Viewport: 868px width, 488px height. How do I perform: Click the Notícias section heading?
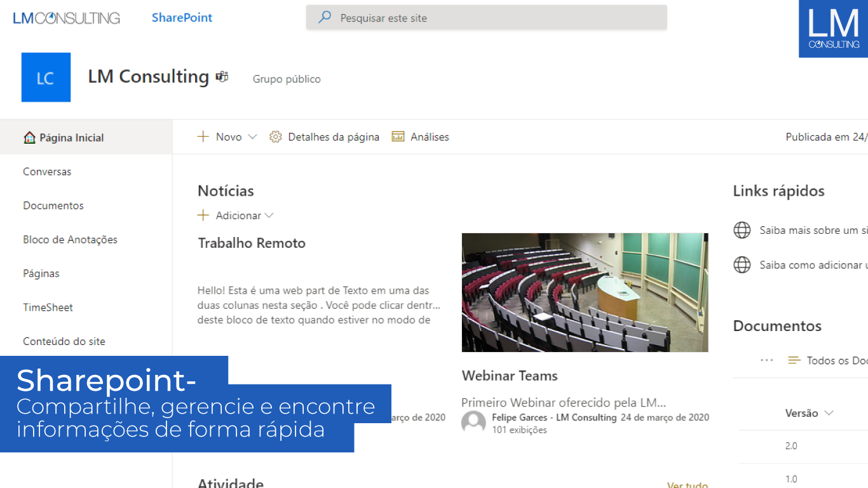point(226,191)
